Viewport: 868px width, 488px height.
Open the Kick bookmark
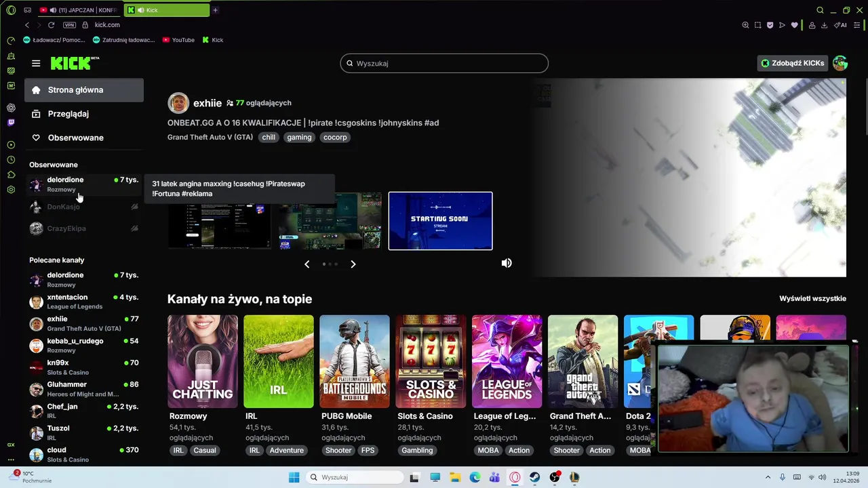212,40
